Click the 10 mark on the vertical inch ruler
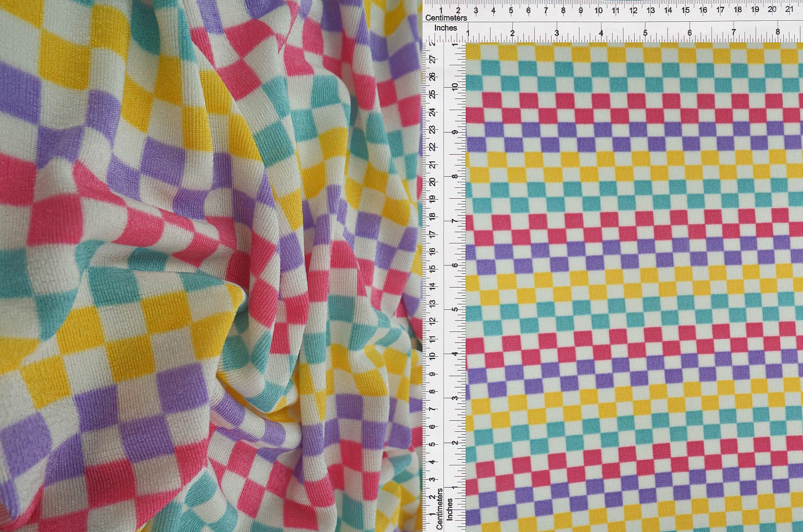Screen dimensions: 803x532 [455, 87]
